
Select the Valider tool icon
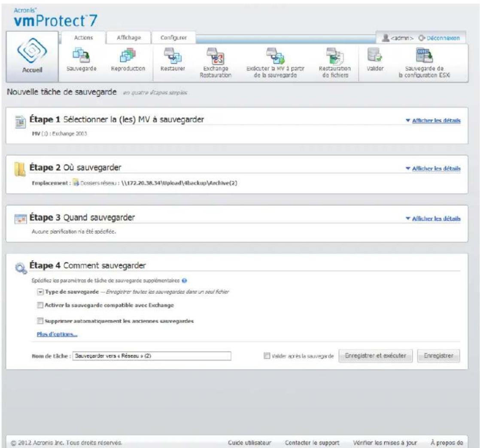tap(375, 55)
